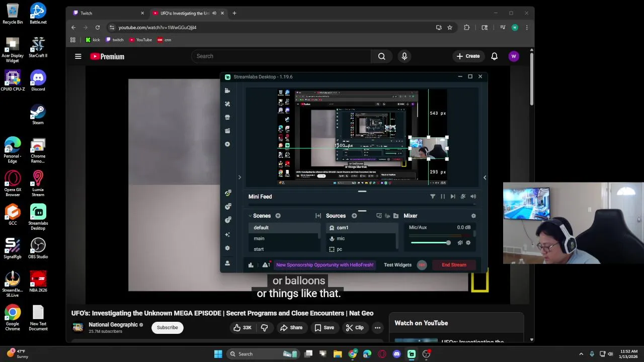This screenshot has height=362, width=644.
Task: Open the YouTube account avatar menu
Action: [514, 56]
